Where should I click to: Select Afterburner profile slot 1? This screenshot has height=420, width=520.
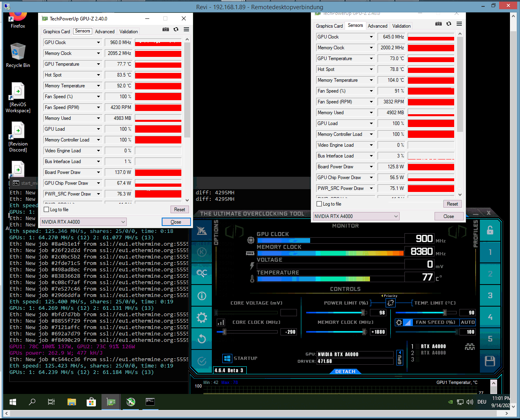click(490, 252)
